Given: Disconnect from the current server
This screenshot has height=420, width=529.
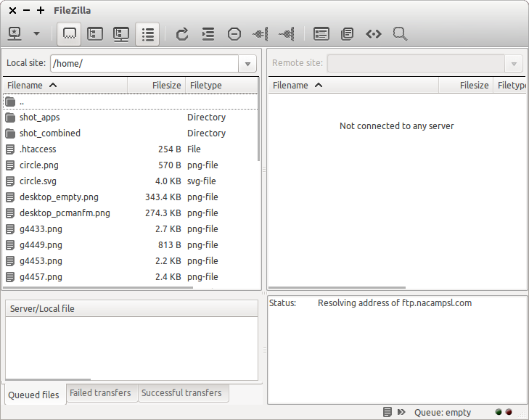Looking at the screenshot, I should coord(260,34).
